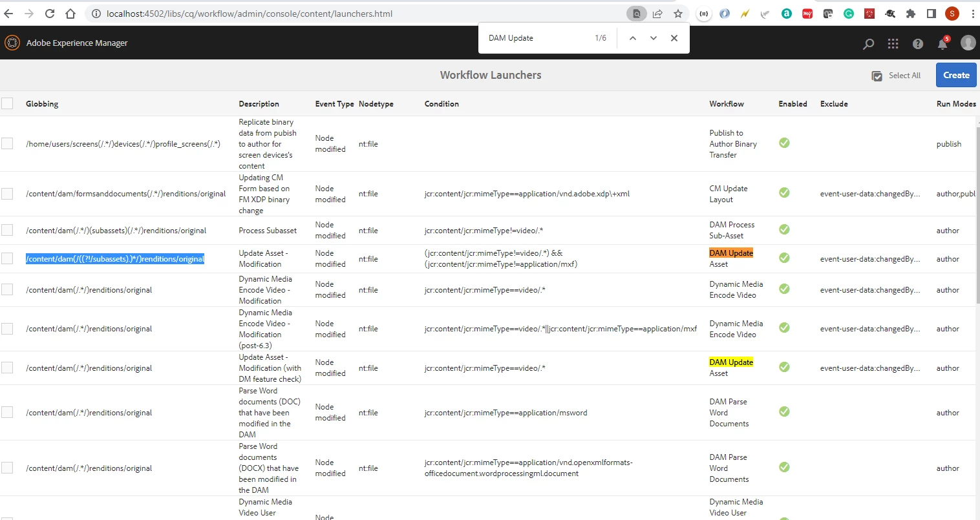Open Chrome three-dot menu
Viewport: 980px width, 520px height.
tap(972, 14)
